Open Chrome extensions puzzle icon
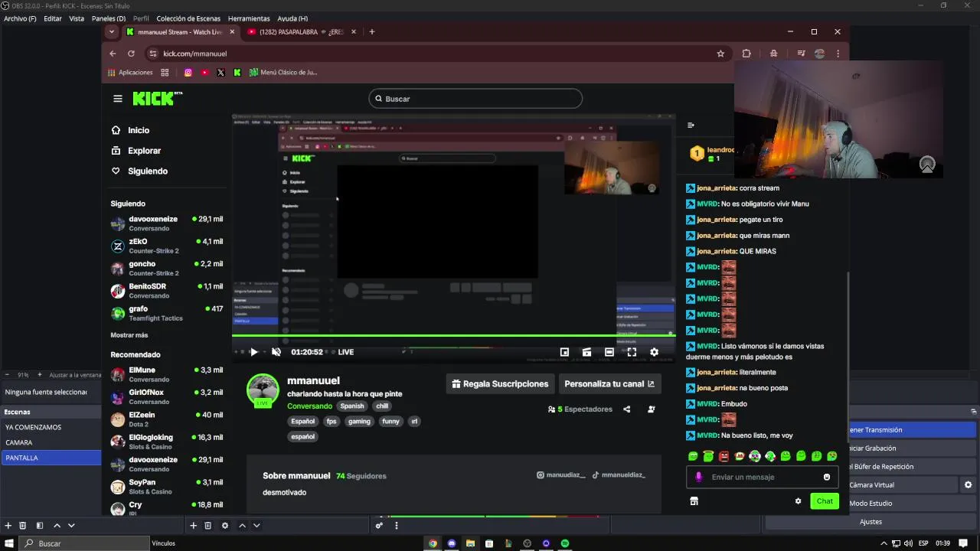Screen dimensions: 980x551 pyautogui.click(x=746, y=54)
